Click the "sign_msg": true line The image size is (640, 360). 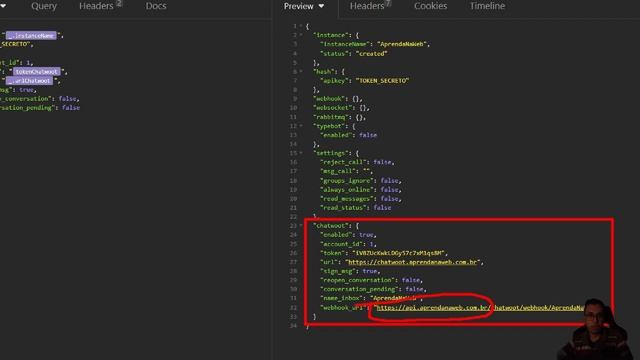[x=350, y=271]
